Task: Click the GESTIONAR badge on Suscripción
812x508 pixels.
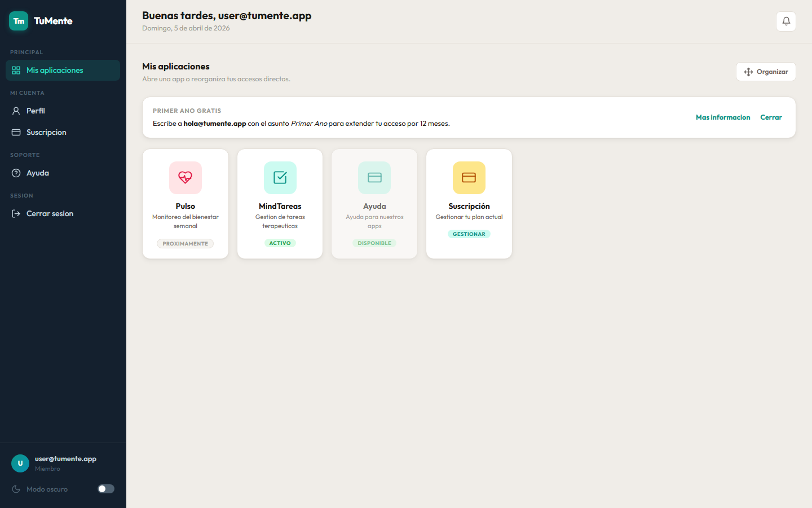Action: point(469,234)
